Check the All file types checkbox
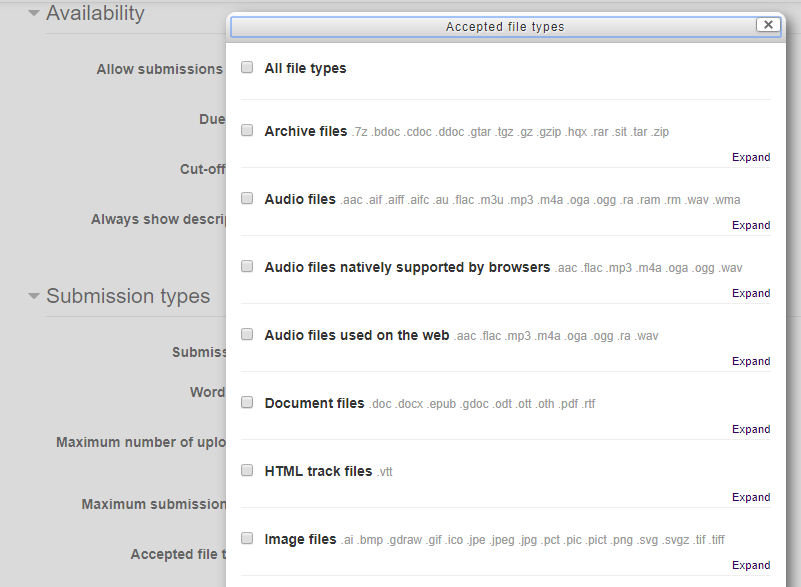The image size is (801, 587). [247, 67]
